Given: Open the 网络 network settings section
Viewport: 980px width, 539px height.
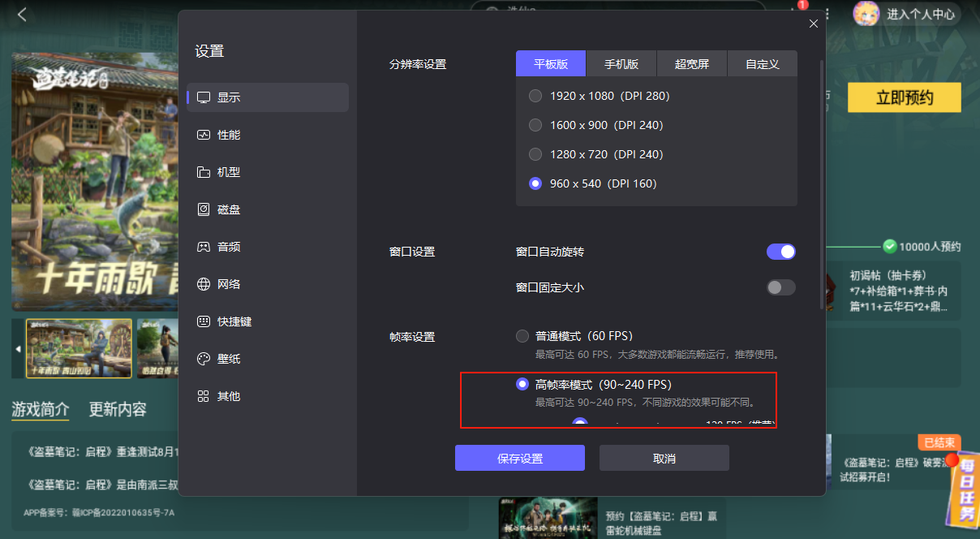Looking at the screenshot, I should coord(268,284).
